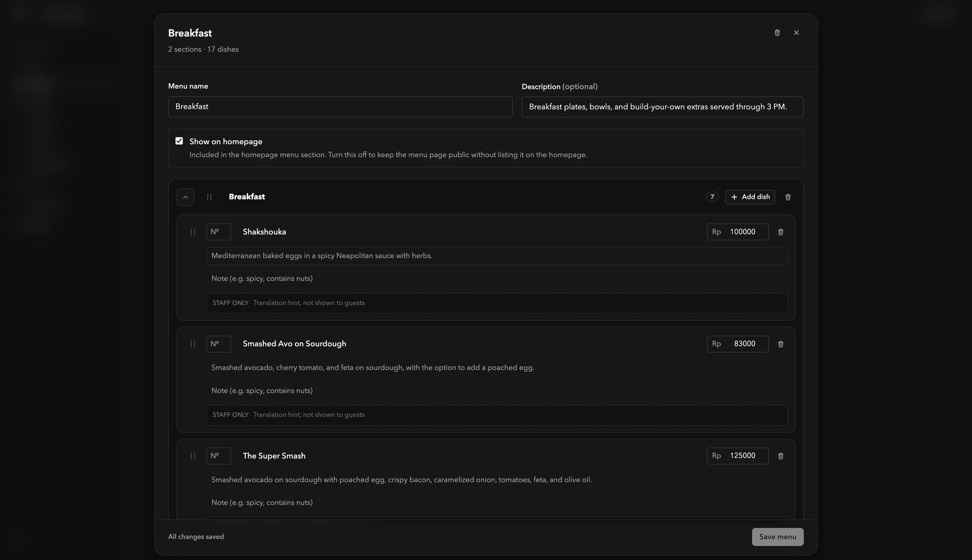Delete the Breakfast section via trash icon
972x560 pixels.
click(x=788, y=197)
